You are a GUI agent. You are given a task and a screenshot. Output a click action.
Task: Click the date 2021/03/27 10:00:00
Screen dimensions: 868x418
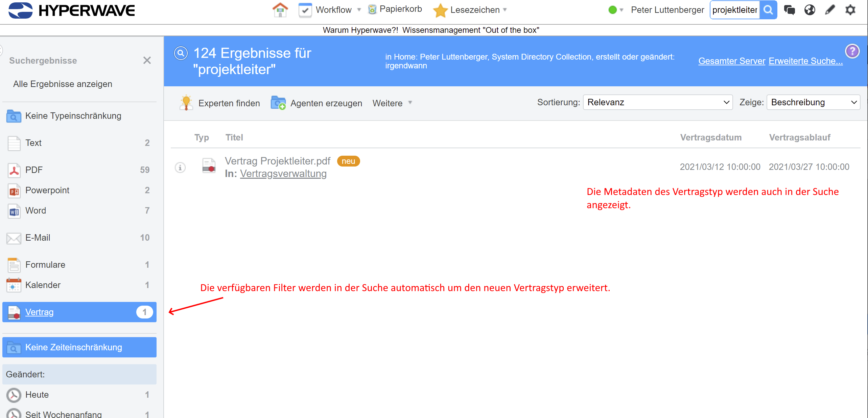click(x=809, y=167)
